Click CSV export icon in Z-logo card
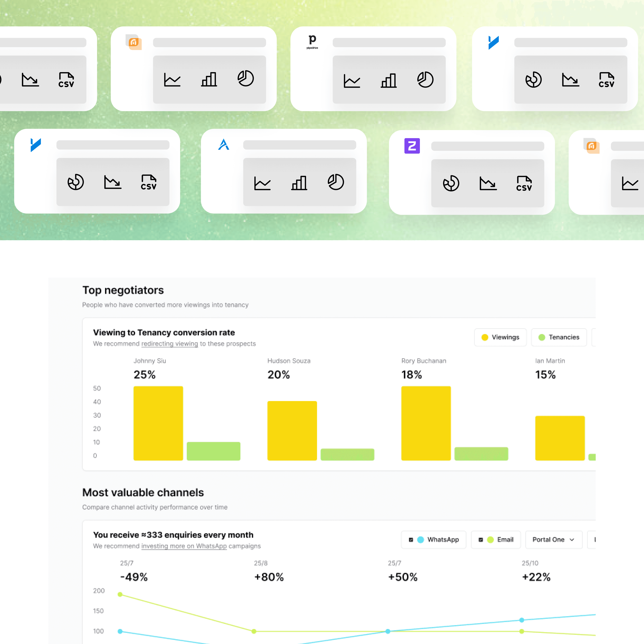Viewport: 644px width, 644px height. click(x=524, y=183)
